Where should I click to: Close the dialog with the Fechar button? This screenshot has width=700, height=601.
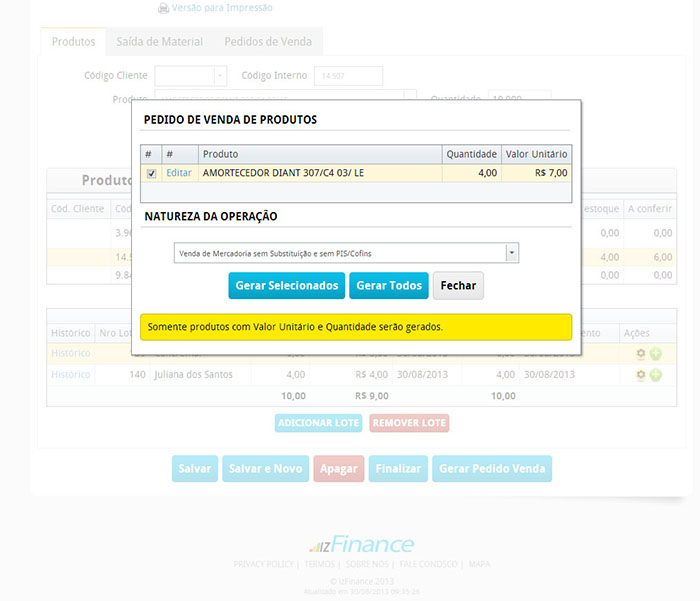(x=458, y=285)
